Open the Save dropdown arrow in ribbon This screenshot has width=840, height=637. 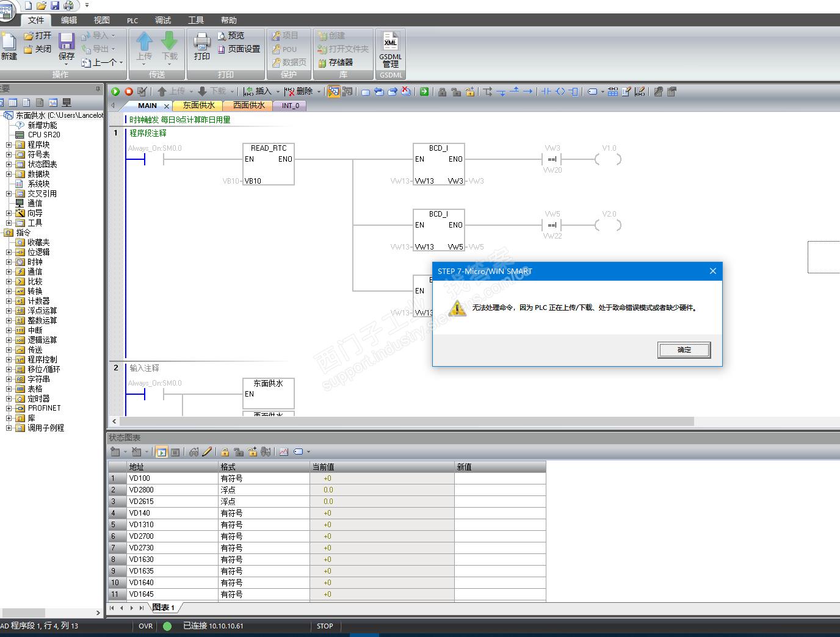click(x=67, y=63)
